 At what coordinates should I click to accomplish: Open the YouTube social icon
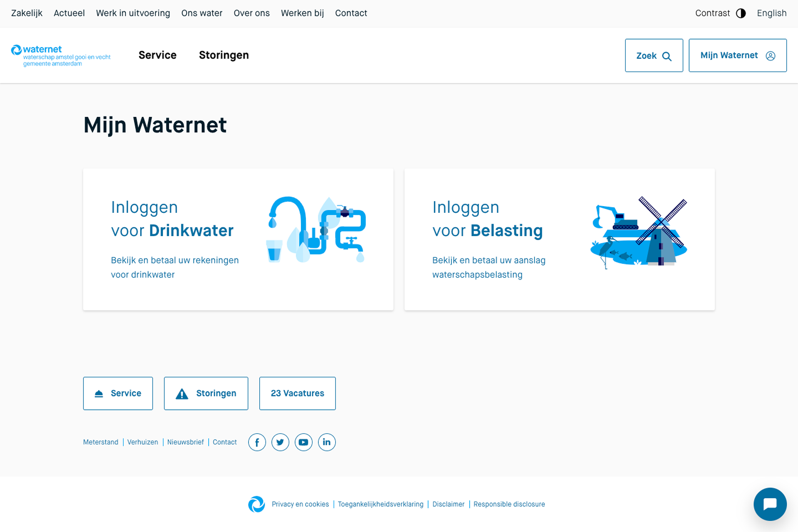[x=303, y=442]
